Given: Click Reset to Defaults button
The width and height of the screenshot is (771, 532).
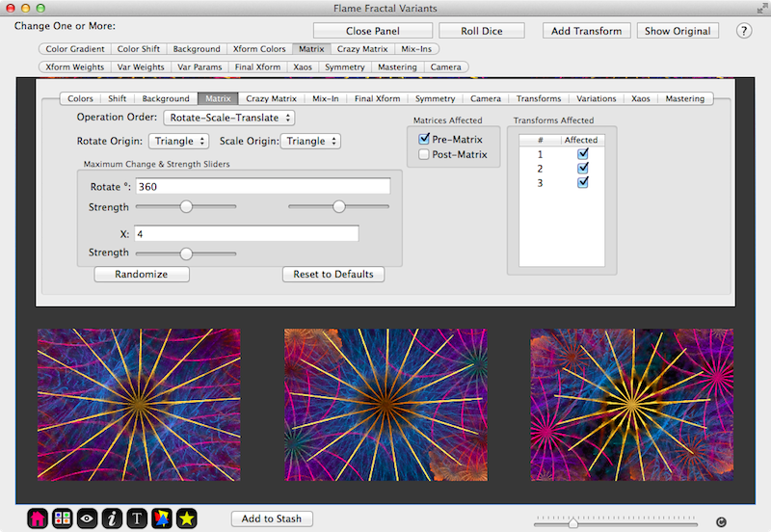Looking at the screenshot, I should 333,274.
